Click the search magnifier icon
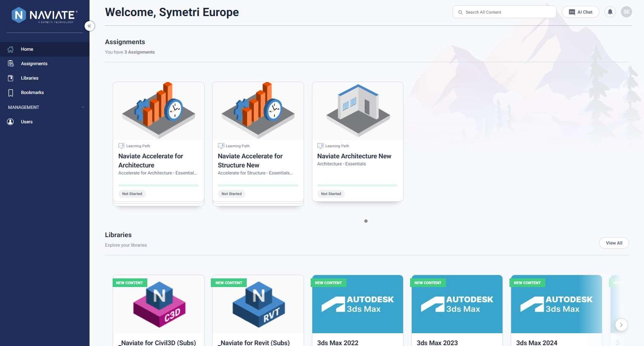644x346 pixels. (460, 12)
